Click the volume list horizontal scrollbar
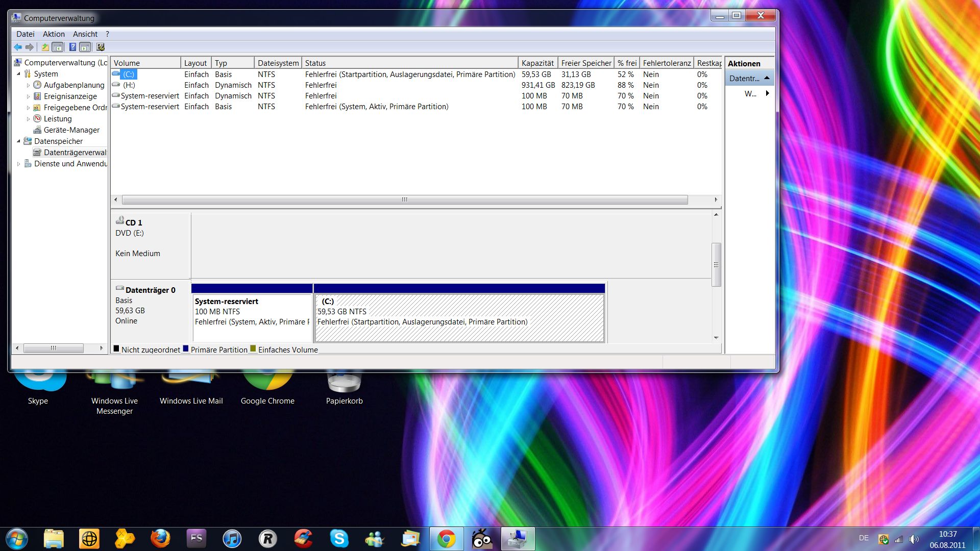980x551 pixels. pyautogui.click(x=404, y=200)
